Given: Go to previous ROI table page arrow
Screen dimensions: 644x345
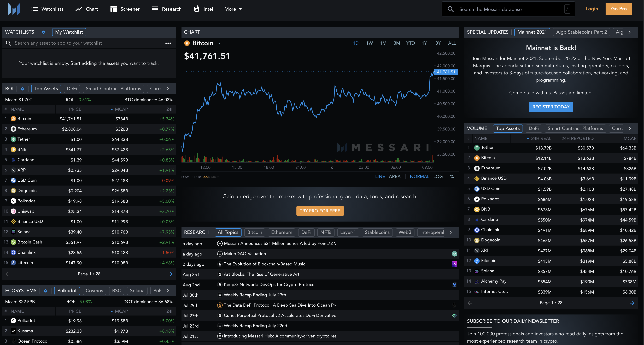Looking at the screenshot, I should click(x=8, y=274).
